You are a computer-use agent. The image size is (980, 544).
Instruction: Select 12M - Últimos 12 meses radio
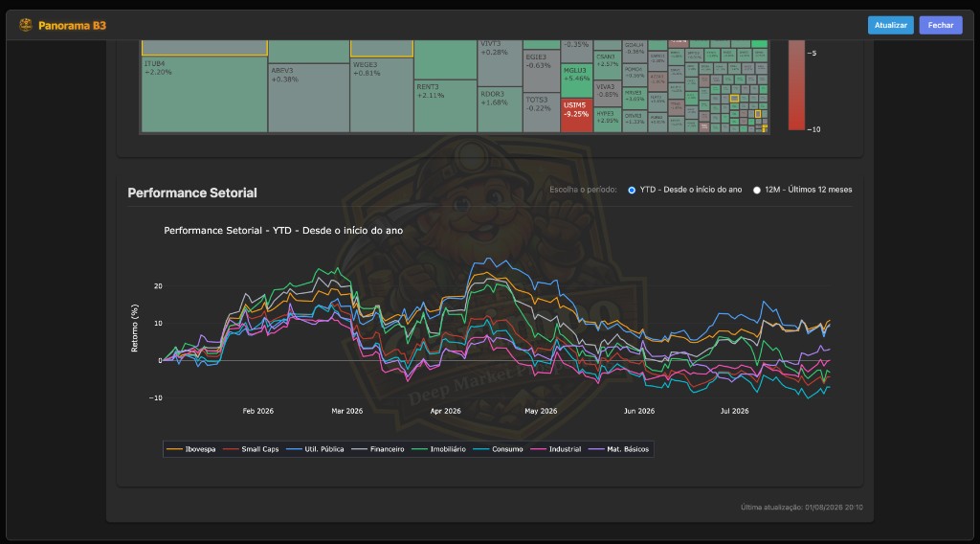coord(757,190)
